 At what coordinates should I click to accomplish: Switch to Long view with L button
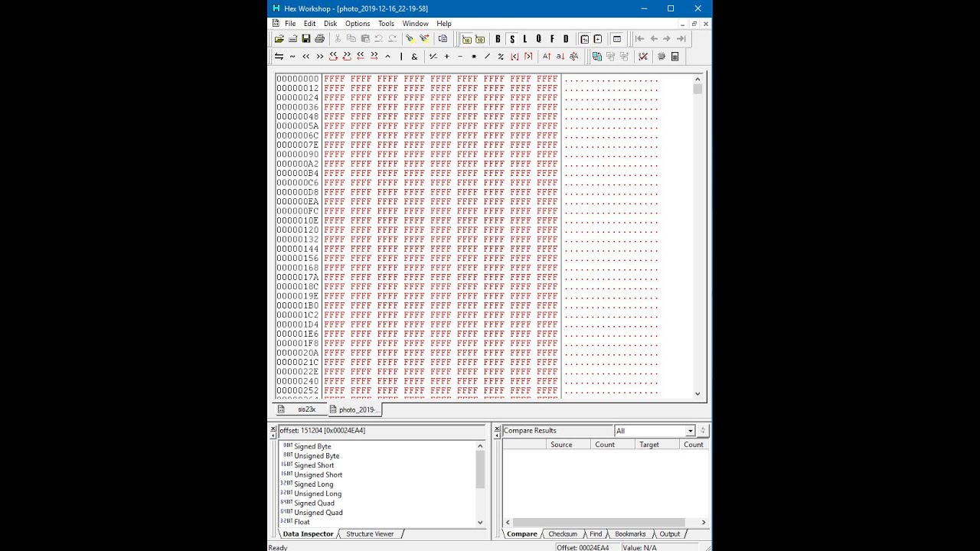point(525,39)
